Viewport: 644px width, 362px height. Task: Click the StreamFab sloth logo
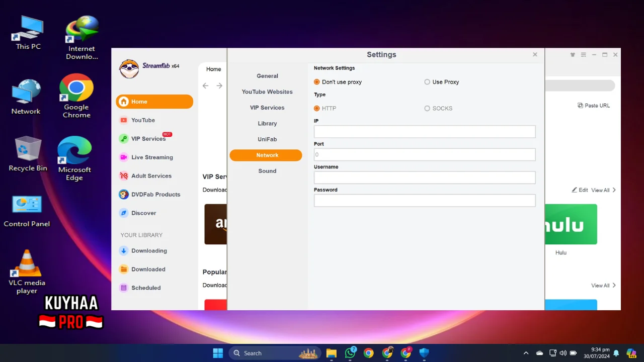tap(129, 68)
